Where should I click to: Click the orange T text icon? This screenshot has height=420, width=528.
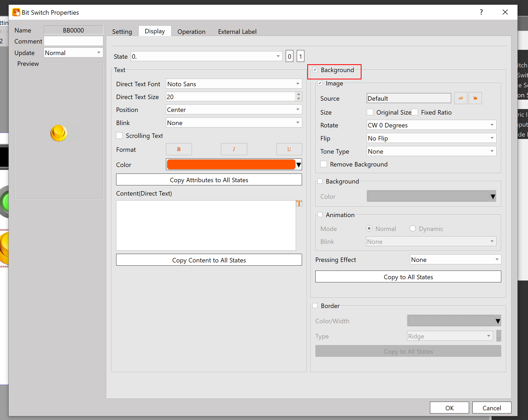pyautogui.click(x=299, y=203)
